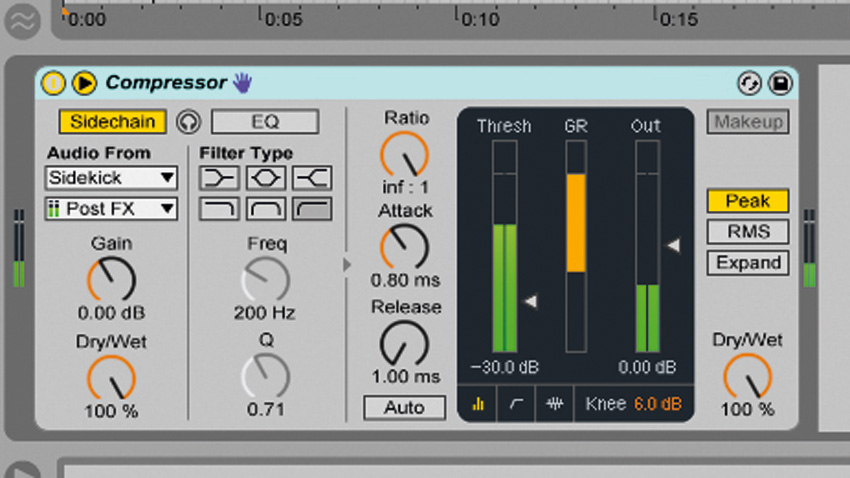Screen dimensions: 850x478
Task: Open the Audio From Sidekick dropdown
Action: click(x=111, y=178)
